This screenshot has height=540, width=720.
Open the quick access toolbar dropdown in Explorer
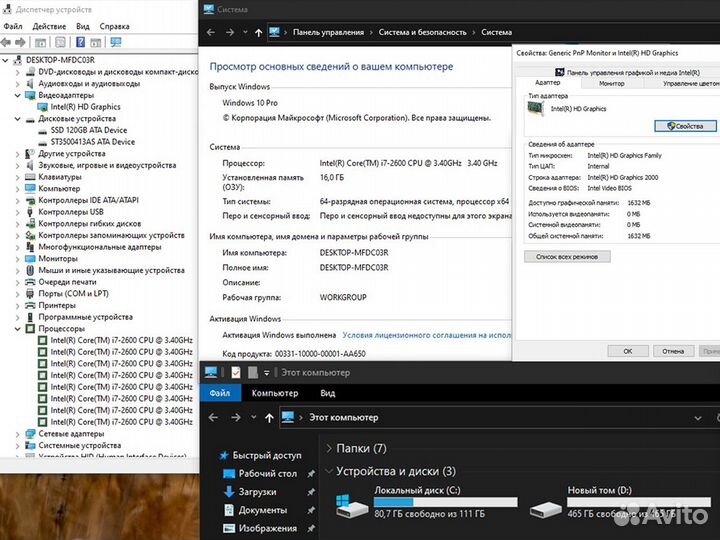pos(266,373)
